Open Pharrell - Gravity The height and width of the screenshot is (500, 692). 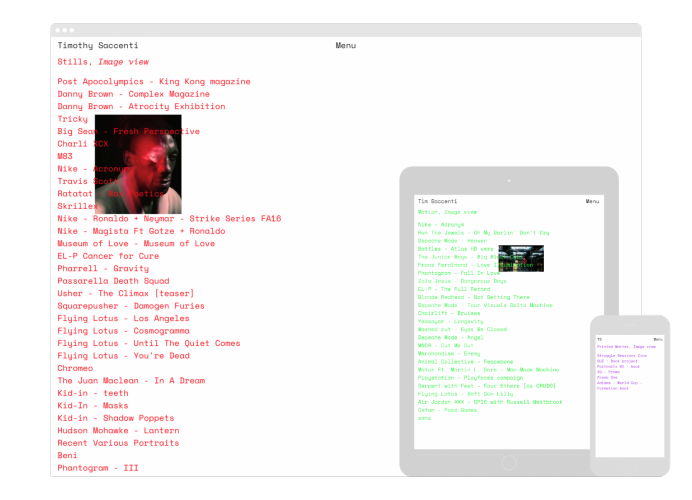click(x=103, y=269)
